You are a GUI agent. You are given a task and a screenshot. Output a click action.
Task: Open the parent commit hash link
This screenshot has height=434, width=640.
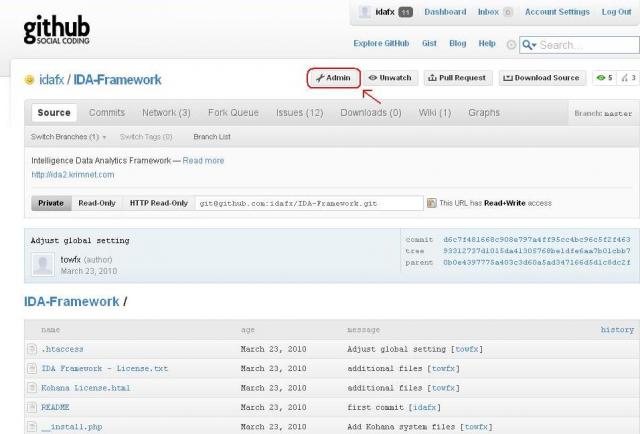pos(537,262)
